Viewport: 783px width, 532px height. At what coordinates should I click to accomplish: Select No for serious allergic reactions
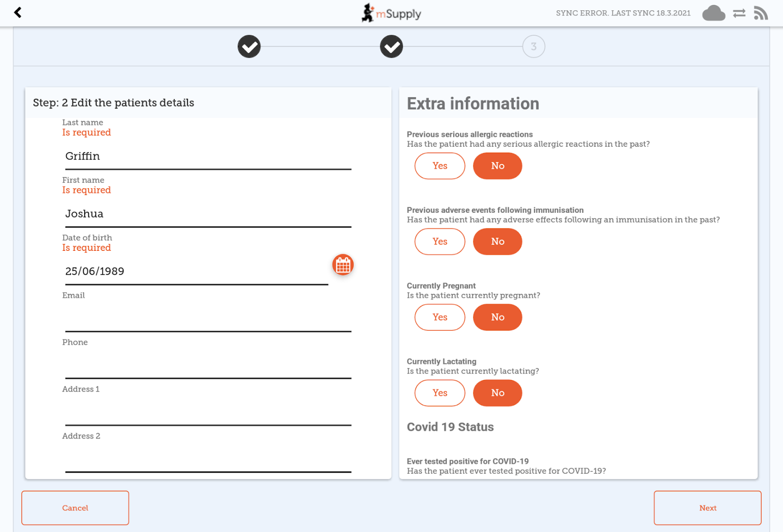click(497, 166)
